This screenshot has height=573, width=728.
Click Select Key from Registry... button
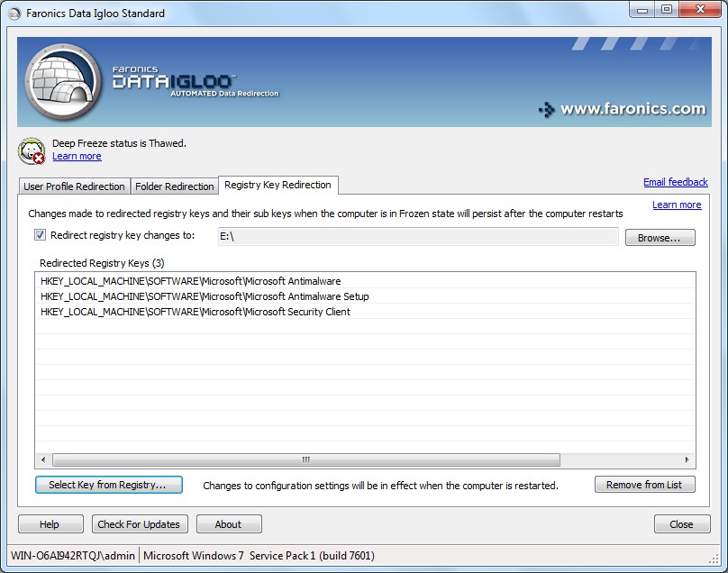pos(109,485)
